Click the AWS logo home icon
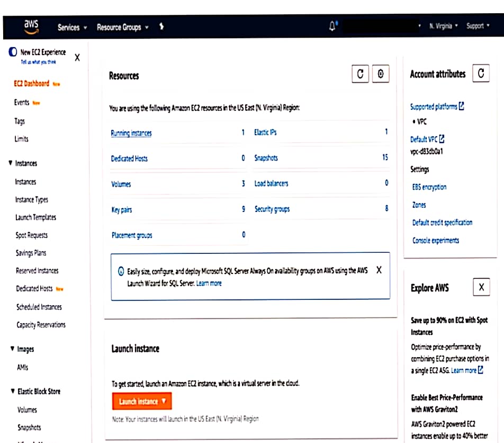 coord(31,26)
